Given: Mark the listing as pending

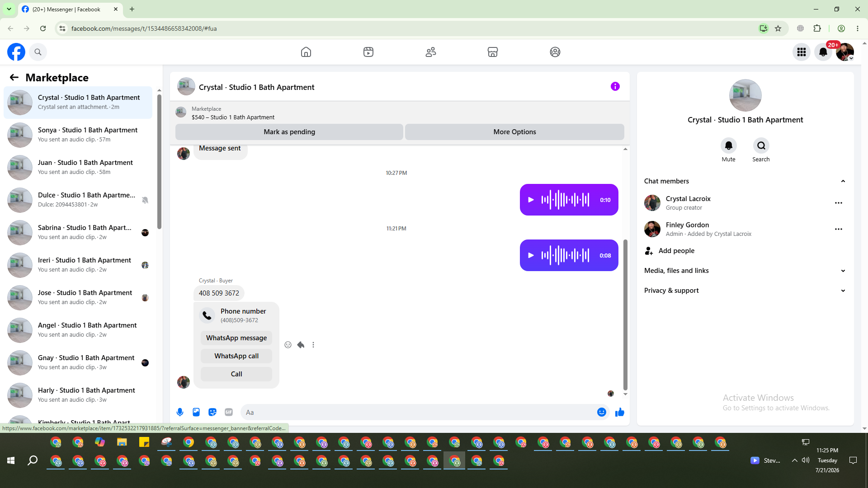Looking at the screenshot, I should (x=289, y=132).
